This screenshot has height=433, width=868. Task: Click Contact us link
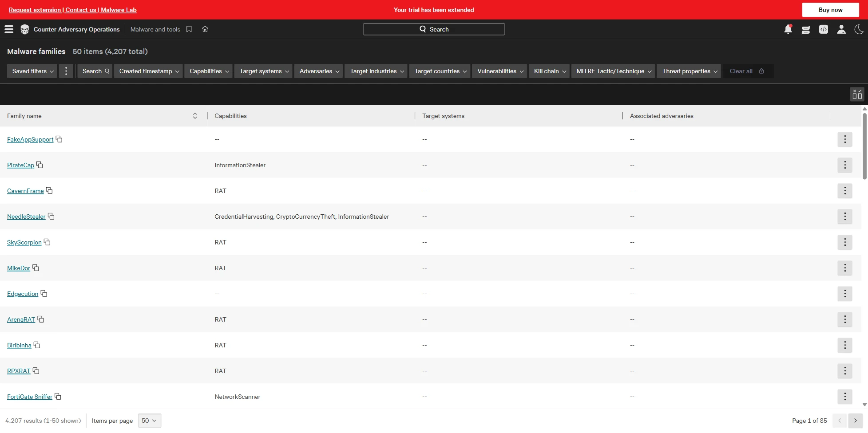coord(81,10)
